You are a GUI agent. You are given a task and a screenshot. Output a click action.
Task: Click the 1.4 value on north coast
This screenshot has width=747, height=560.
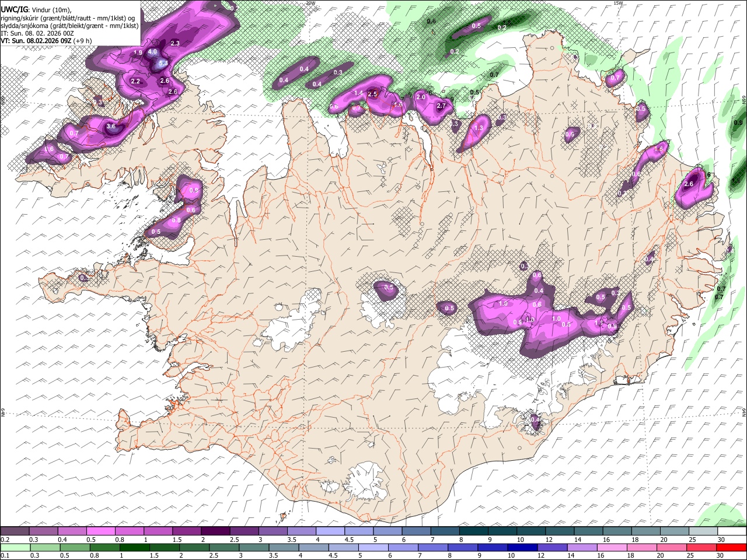click(359, 93)
